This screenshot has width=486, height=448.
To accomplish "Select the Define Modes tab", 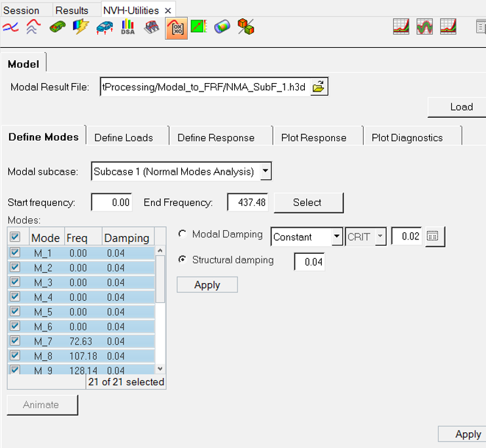I will (44, 137).
